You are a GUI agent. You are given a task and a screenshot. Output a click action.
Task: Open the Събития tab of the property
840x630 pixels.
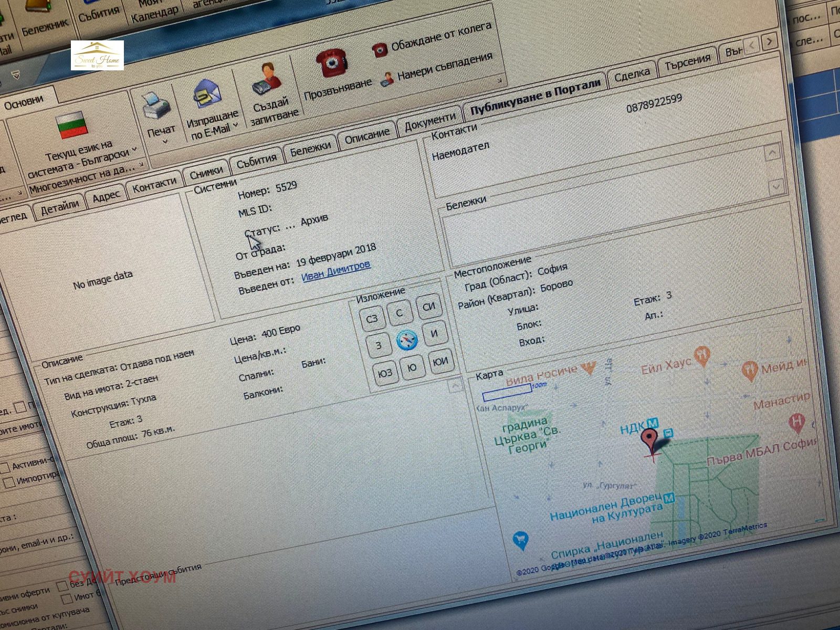click(x=256, y=161)
